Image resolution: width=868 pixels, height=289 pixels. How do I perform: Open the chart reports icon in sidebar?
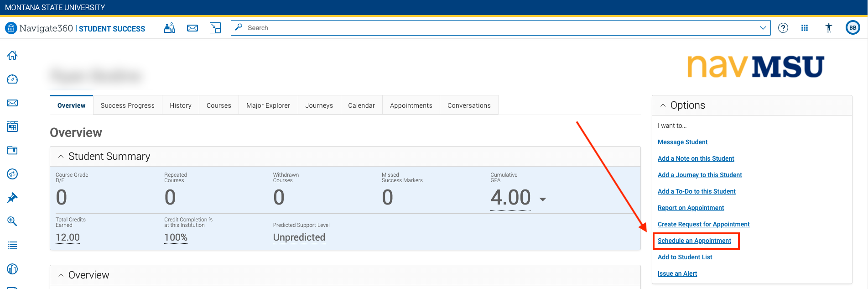pyautogui.click(x=12, y=269)
